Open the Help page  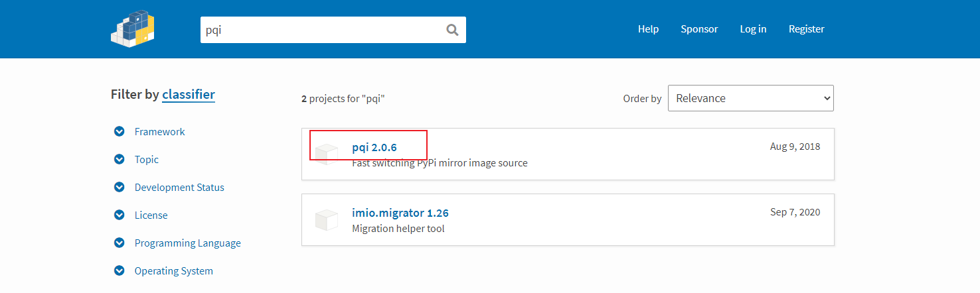[648, 29]
